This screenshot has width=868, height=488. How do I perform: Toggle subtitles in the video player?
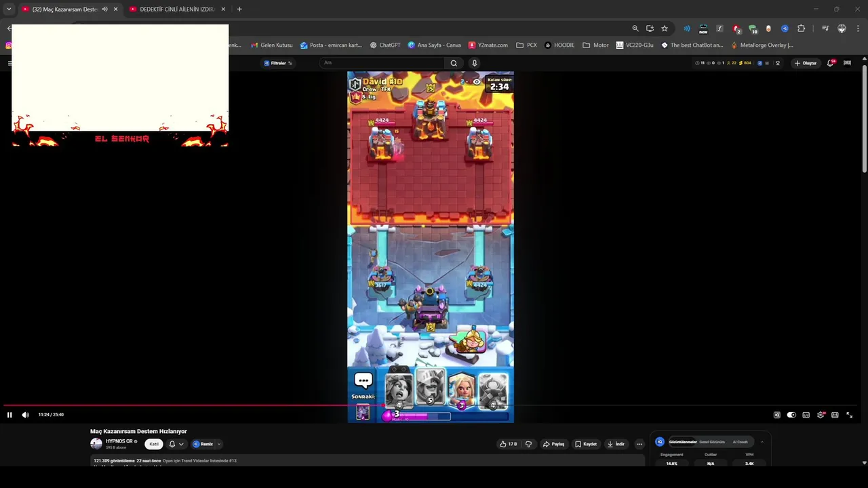pyautogui.click(x=806, y=415)
